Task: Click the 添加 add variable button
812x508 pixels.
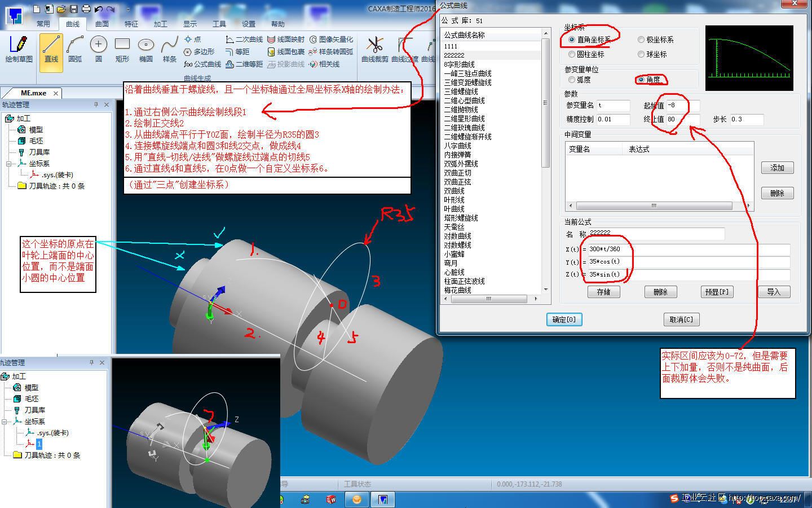Action: coord(777,168)
